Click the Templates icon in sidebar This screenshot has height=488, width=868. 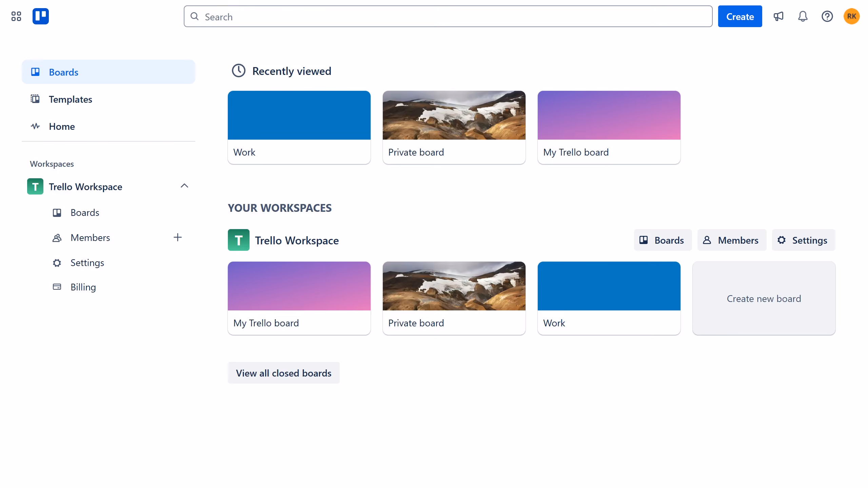(x=35, y=99)
